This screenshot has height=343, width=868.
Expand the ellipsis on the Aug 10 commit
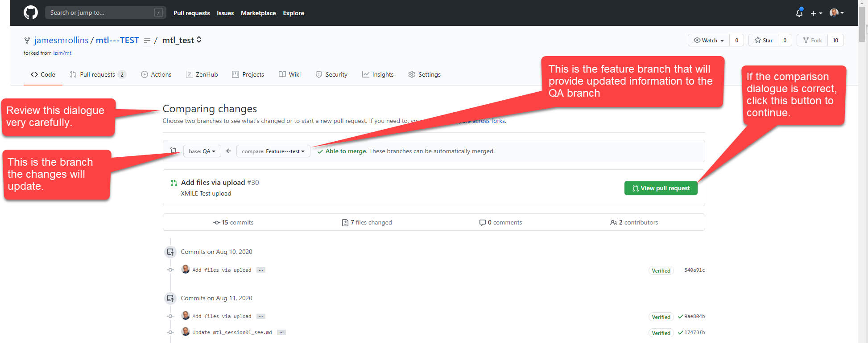261,270
